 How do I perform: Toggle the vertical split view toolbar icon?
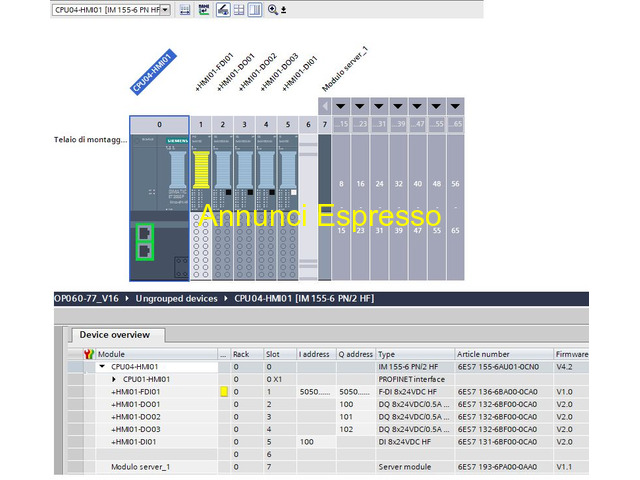[x=255, y=10]
